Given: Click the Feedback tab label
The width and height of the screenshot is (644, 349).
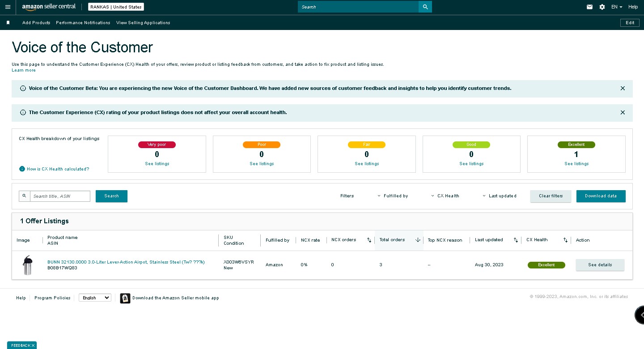Looking at the screenshot, I should tap(21, 345).
